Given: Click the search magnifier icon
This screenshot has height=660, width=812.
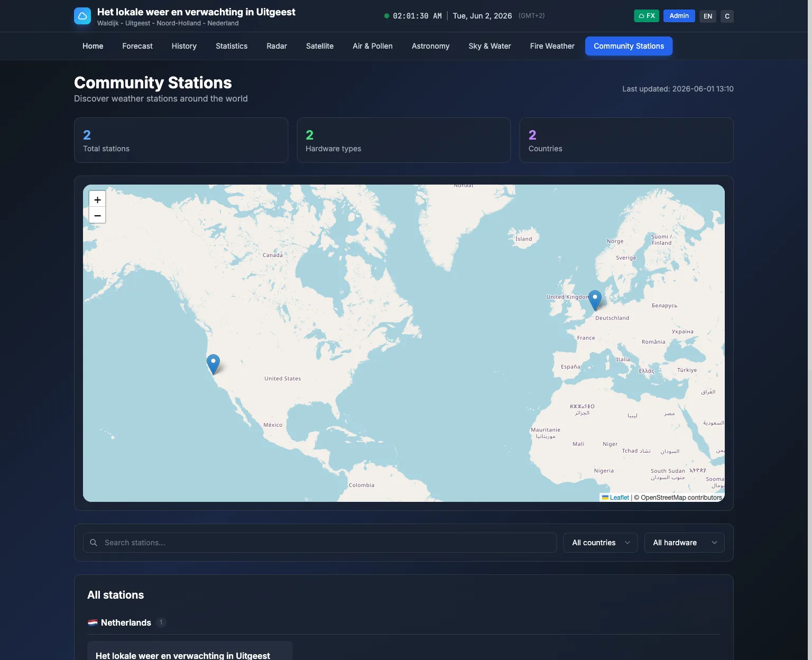Looking at the screenshot, I should (x=94, y=543).
